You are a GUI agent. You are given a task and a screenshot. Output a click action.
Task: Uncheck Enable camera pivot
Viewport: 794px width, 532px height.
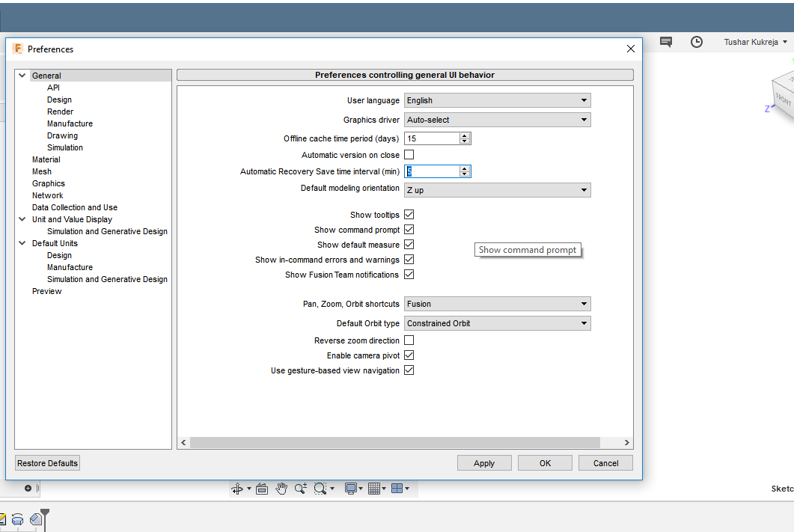coord(409,355)
